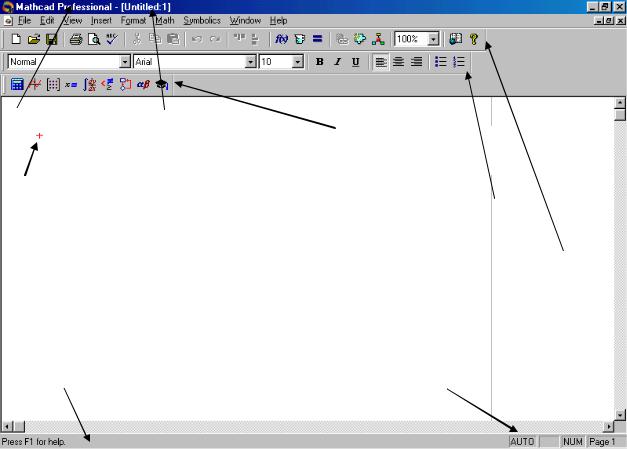The height and width of the screenshot is (450, 627).
Task: Set right text alignment
Action: (417, 62)
